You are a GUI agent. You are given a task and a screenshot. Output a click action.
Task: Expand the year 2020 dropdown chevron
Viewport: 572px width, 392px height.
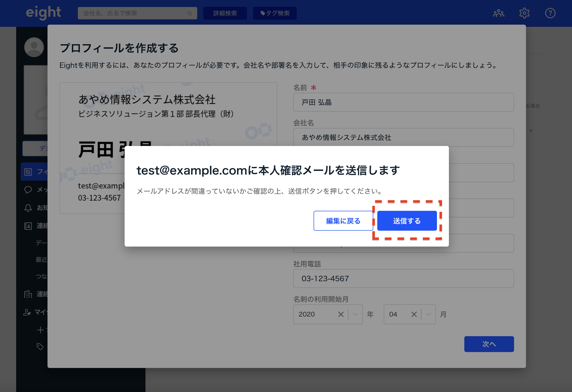(355, 314)
